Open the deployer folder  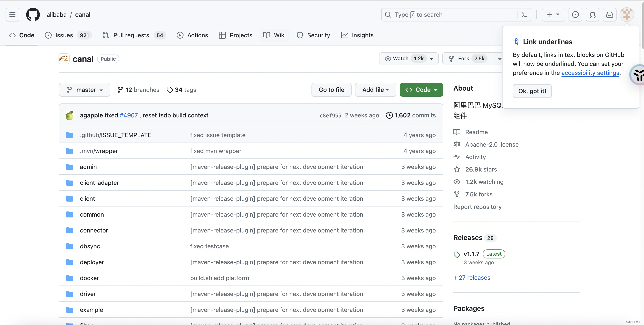[92, 262]
